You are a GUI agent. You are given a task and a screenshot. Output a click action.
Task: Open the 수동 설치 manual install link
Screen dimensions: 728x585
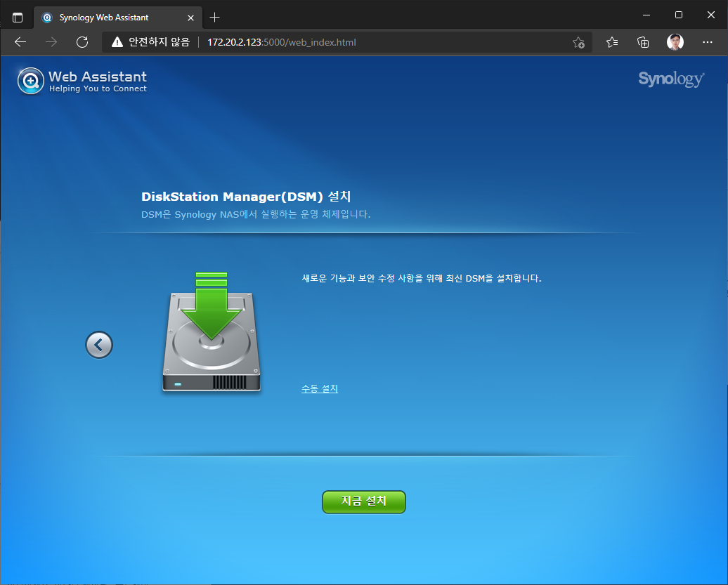click(320, 388)
